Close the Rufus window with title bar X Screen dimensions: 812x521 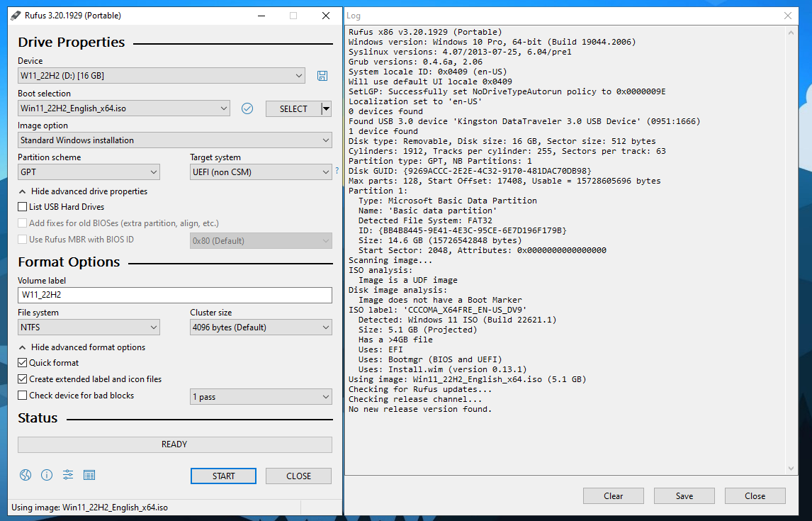click(326, 16)
